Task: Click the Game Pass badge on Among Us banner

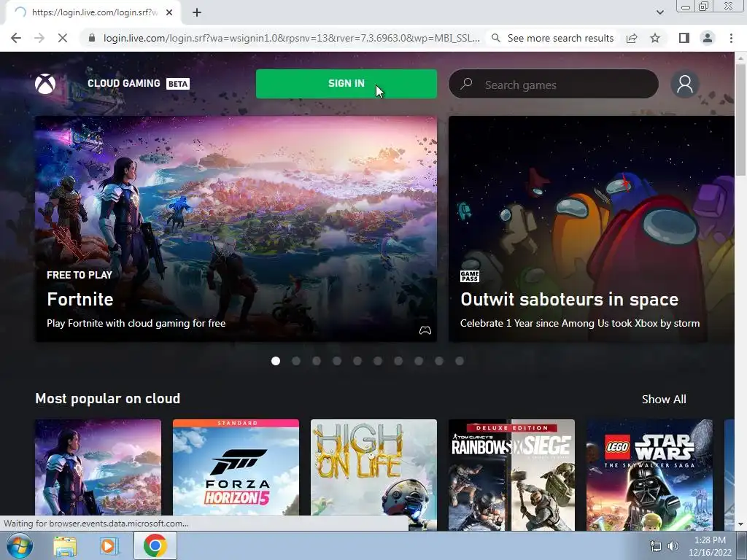Action: click(x=470, y=276)
